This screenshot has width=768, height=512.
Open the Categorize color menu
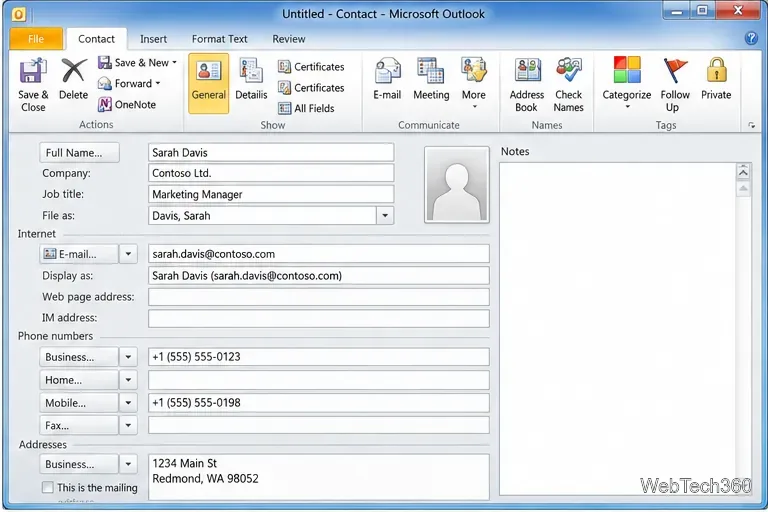[626, 83]
